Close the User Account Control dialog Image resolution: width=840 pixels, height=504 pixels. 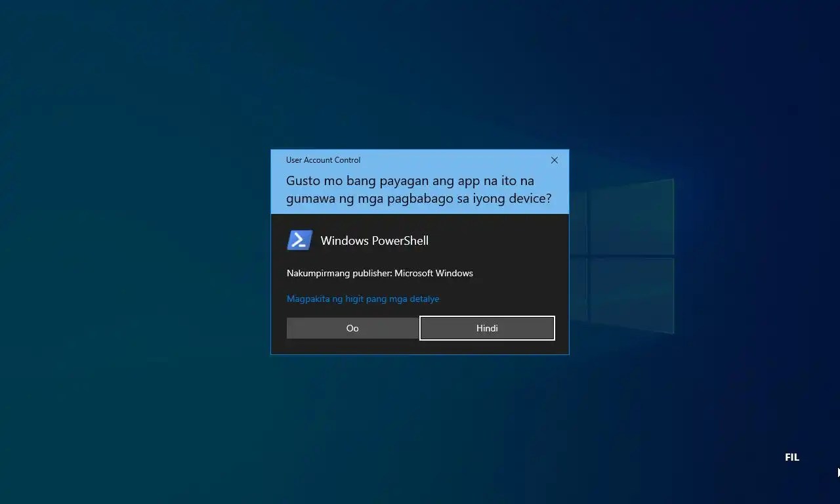coord(555,160)
